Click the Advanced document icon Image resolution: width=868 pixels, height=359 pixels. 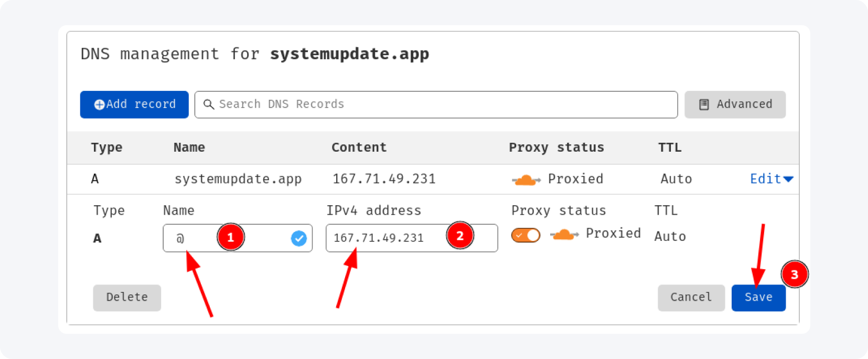[704, 104]
